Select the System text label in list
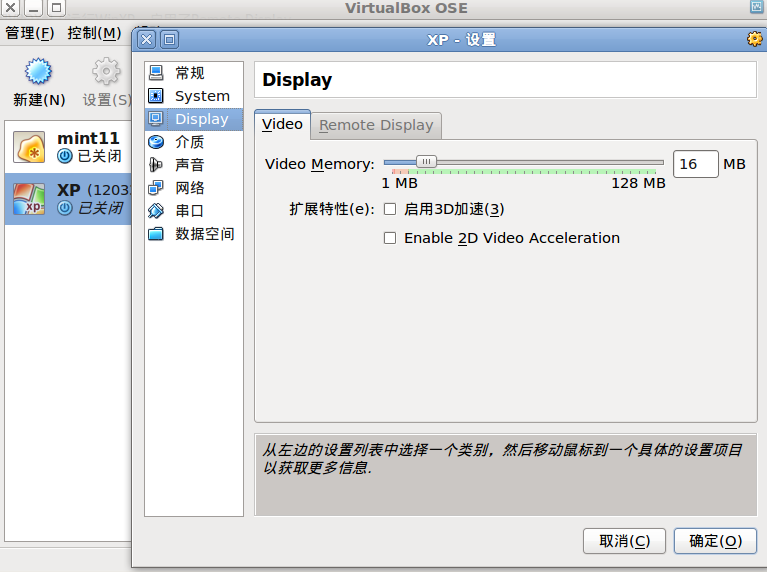 click(202, 96)
